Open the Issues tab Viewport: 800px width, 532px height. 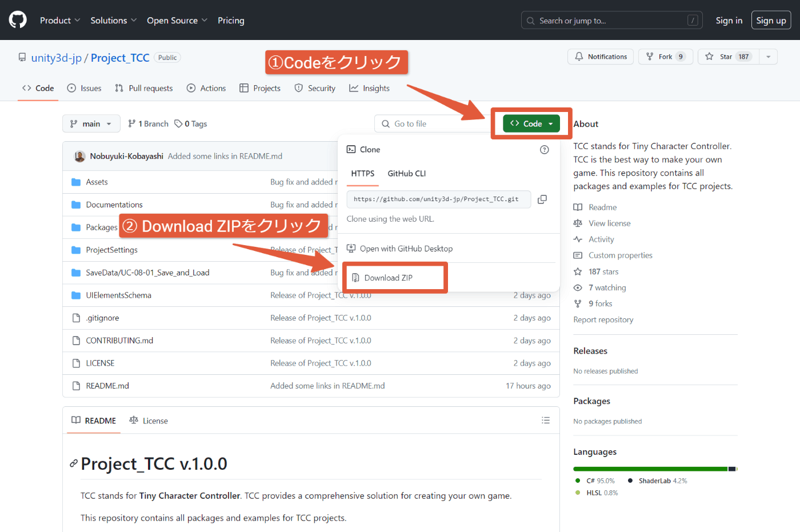(x=85, y=88)
